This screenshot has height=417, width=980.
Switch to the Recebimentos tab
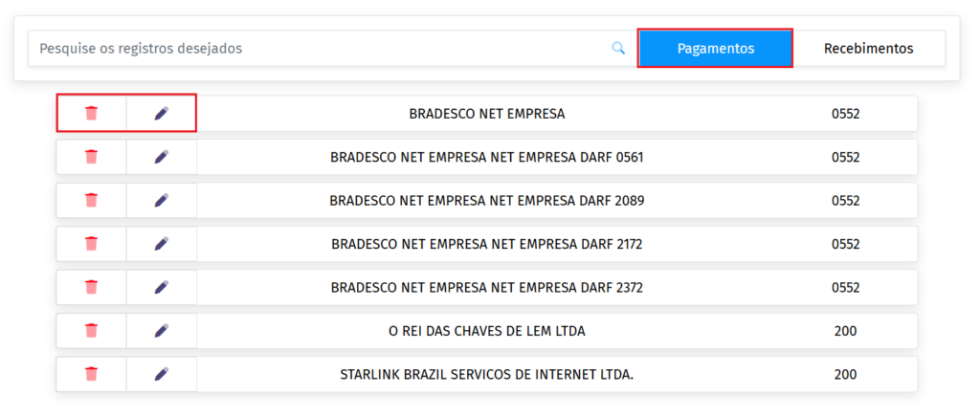(x=868, y=48)
